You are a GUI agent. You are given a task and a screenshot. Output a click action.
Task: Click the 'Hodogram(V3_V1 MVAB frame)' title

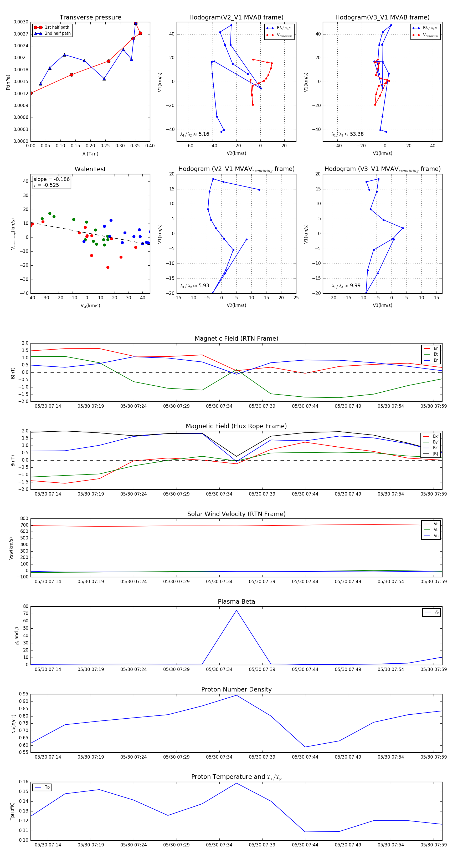(382, 18)
